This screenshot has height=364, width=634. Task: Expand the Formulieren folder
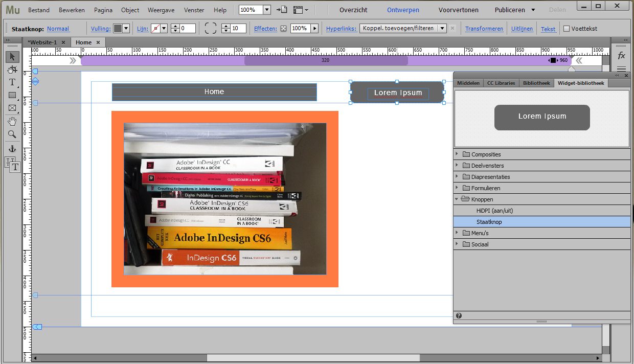457,188
